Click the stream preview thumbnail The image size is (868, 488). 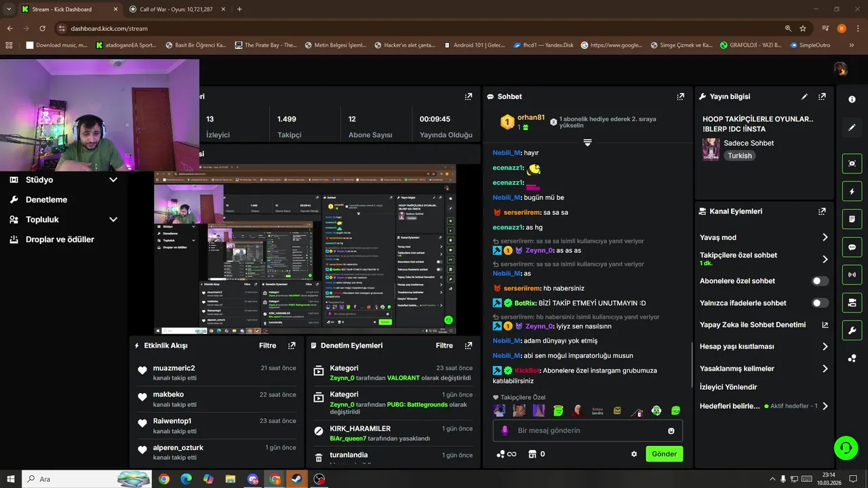(x=305, y=249)
